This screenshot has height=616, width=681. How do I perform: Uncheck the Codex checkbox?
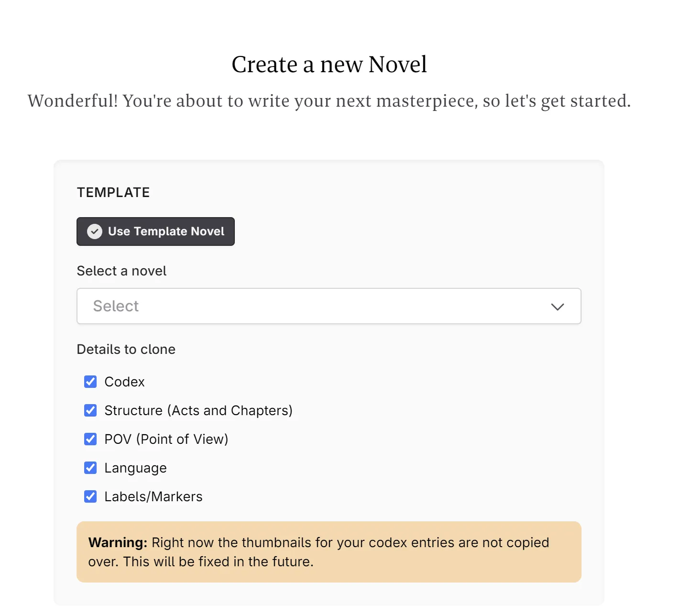tap(90, 381)
